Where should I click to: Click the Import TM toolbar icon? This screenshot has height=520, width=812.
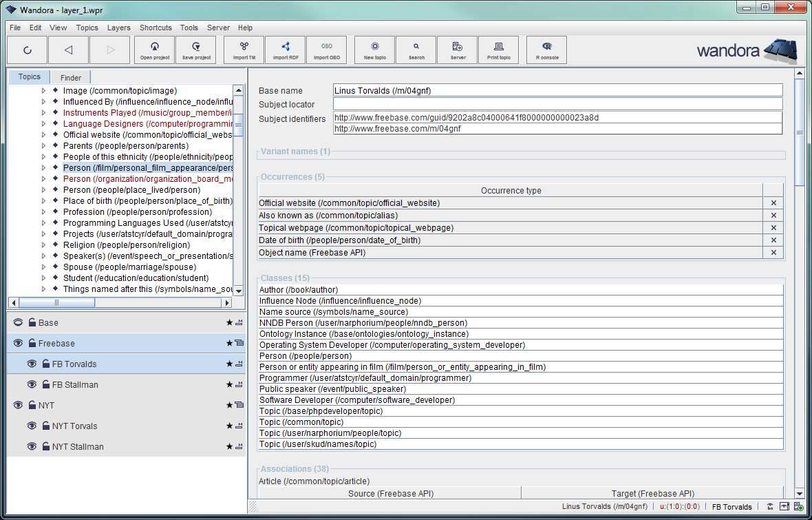[244, 50]
